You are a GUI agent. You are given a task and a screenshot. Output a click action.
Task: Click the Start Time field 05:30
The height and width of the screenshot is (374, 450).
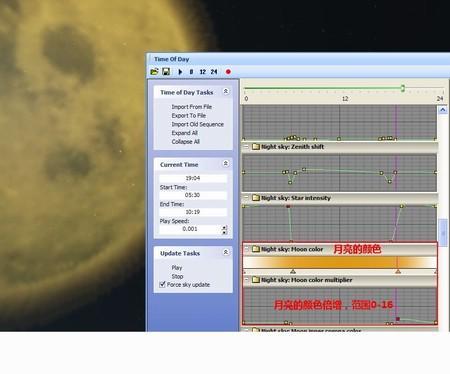tap(193, 195)
